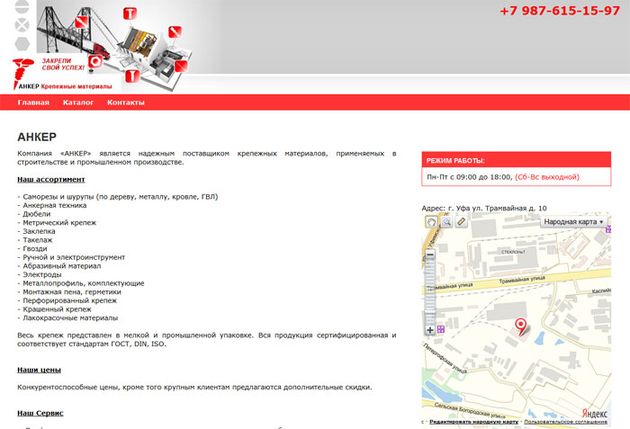Click the Дюбели list item
The width and height of the screenshot is (630, 429).
[x=34, y=214]
